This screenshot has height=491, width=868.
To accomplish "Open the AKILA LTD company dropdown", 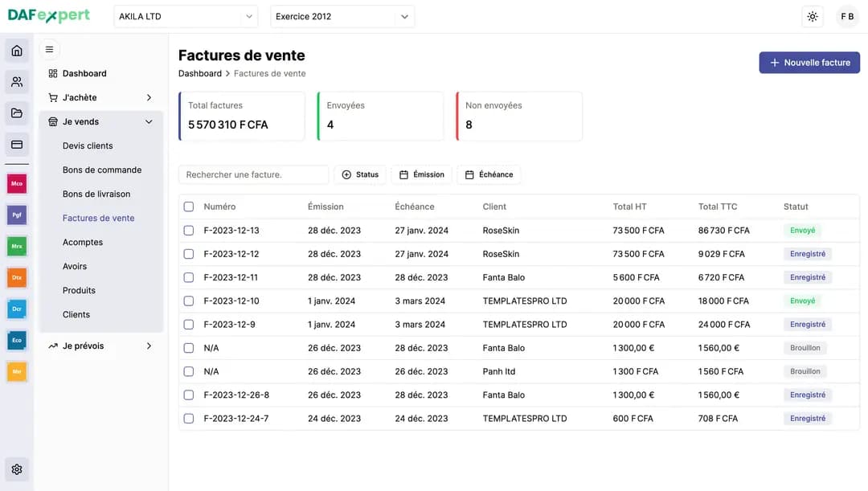I will tap(186, 17).
